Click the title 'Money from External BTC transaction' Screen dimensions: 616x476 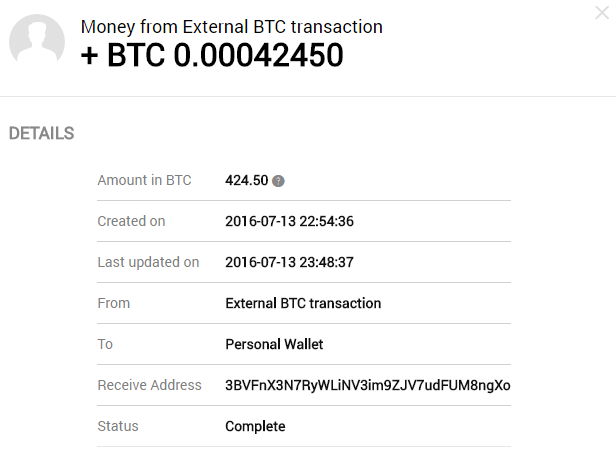pyautogui.click(x=231, y=27)
